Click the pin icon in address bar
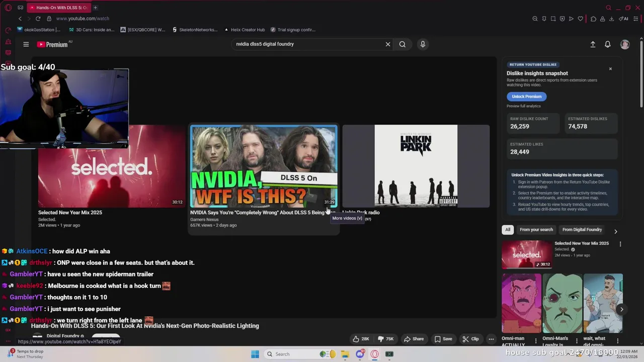 tap(544, 19)
